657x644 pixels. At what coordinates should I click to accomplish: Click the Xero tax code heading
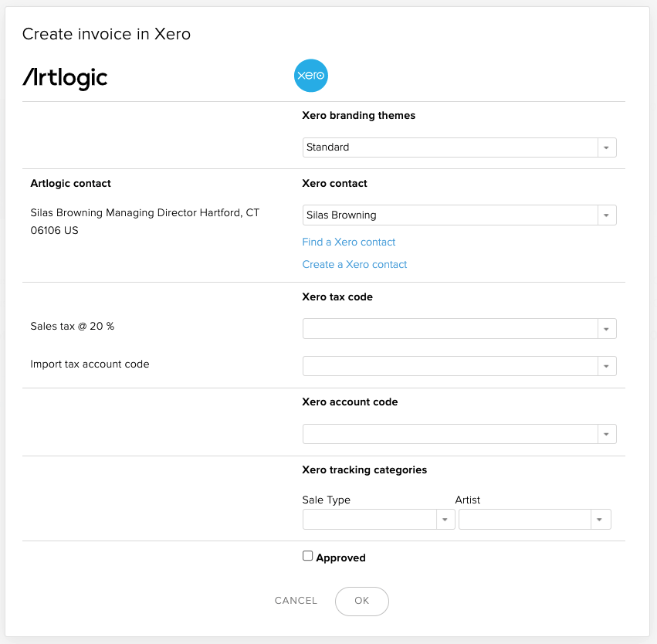(337, 297)
